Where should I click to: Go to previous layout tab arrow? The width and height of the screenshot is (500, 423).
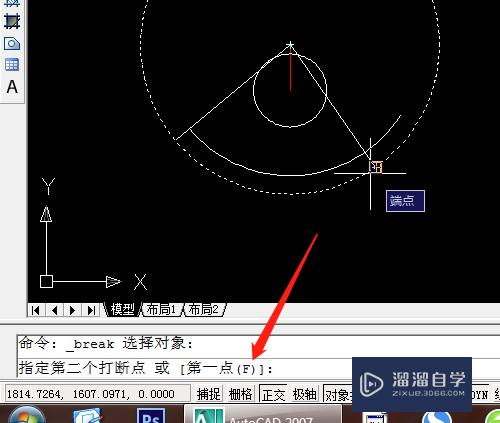[x=54, y=310]
